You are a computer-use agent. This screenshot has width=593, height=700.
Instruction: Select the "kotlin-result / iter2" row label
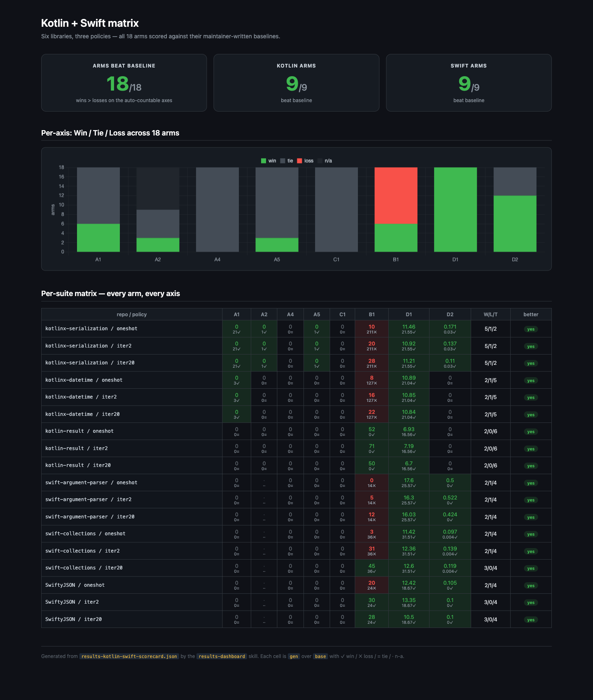(x=77, y=448)
